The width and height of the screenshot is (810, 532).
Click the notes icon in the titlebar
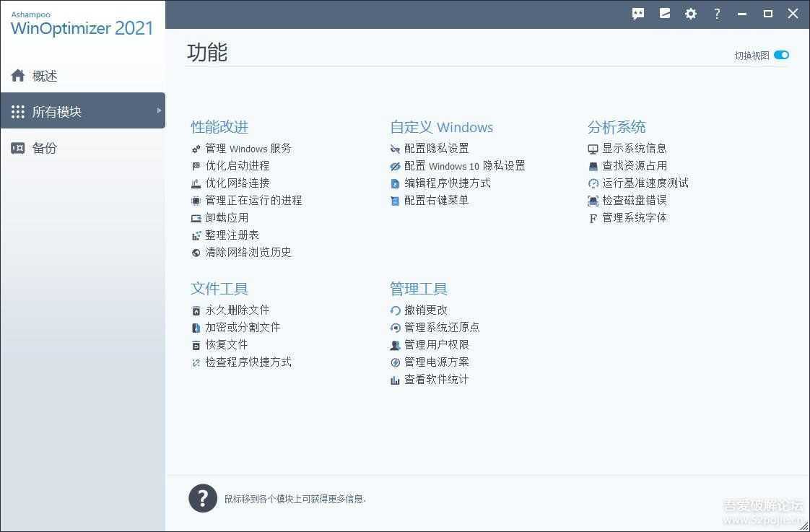point(665,14)
